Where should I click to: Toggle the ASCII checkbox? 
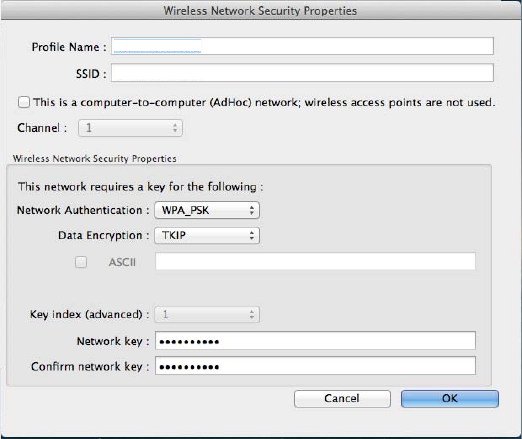[x=81, y=262]
